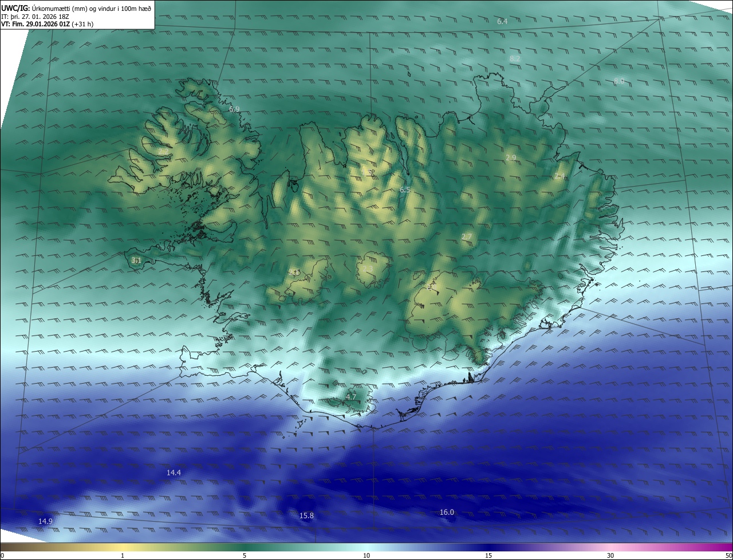
Task: Click the 8.0 value label
Action: pyautogui.click(x=619, y=81)
